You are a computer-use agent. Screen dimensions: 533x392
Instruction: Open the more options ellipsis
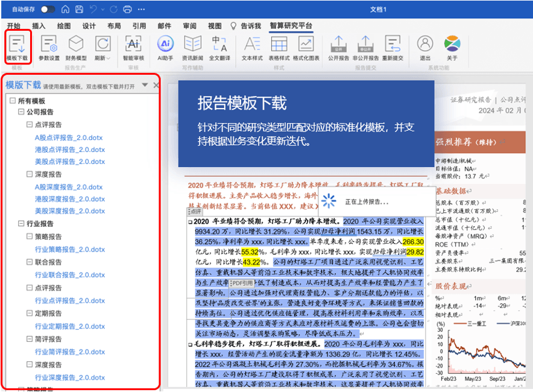click(x=142, y=10)
